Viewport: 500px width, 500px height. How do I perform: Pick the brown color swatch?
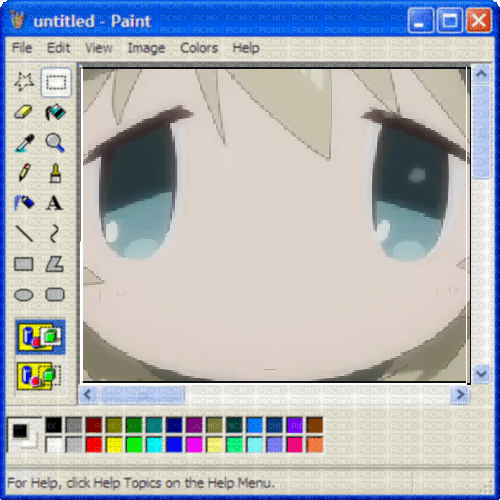pyautogui.click(x=315, y=425)
